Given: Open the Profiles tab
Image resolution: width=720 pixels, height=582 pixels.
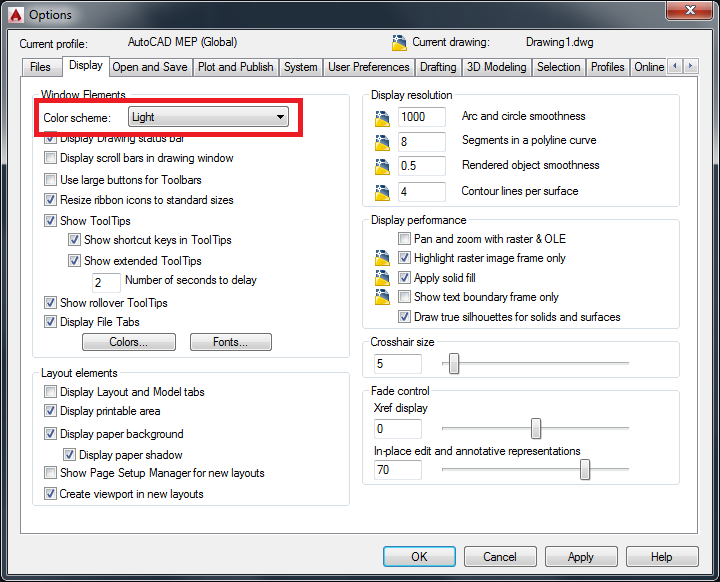Looking at the screenshot, I should pos(608,67).
